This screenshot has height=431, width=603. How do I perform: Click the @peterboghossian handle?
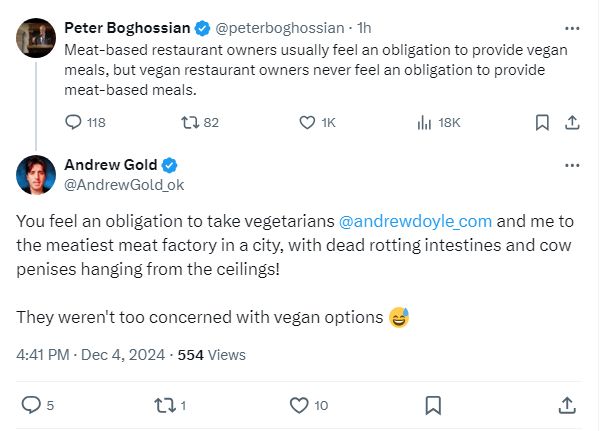pos(280,28)
